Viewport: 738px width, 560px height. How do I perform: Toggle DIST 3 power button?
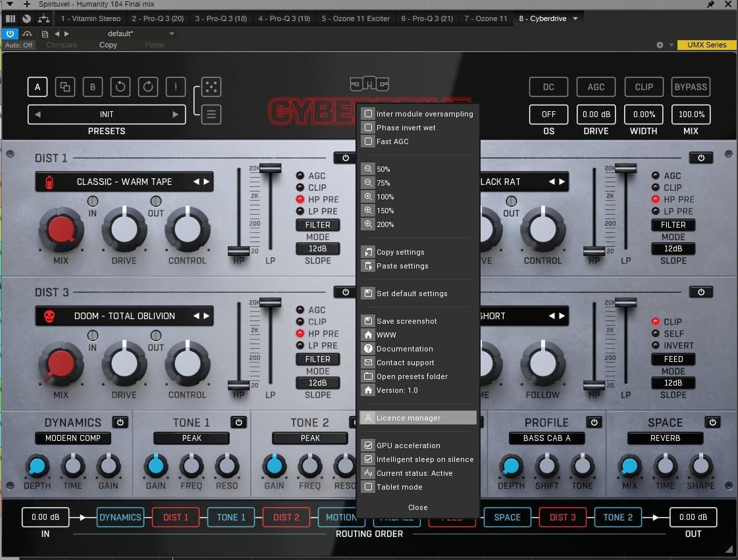tap(346, 292)
